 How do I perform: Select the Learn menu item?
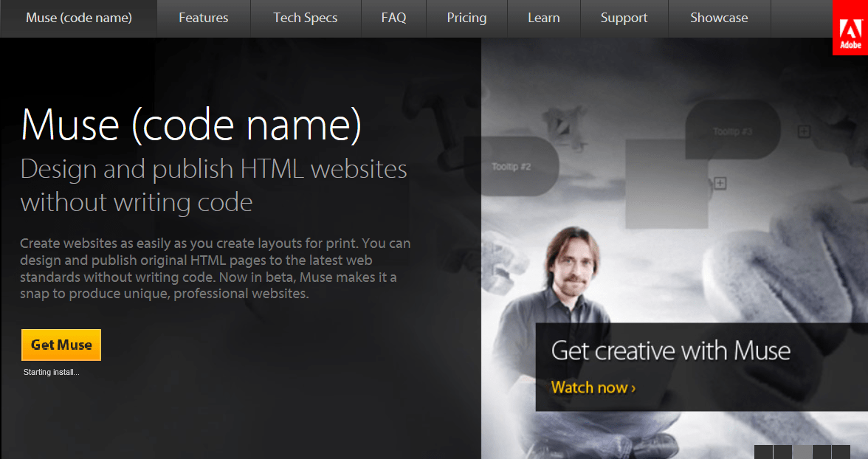tap(544, 18)
